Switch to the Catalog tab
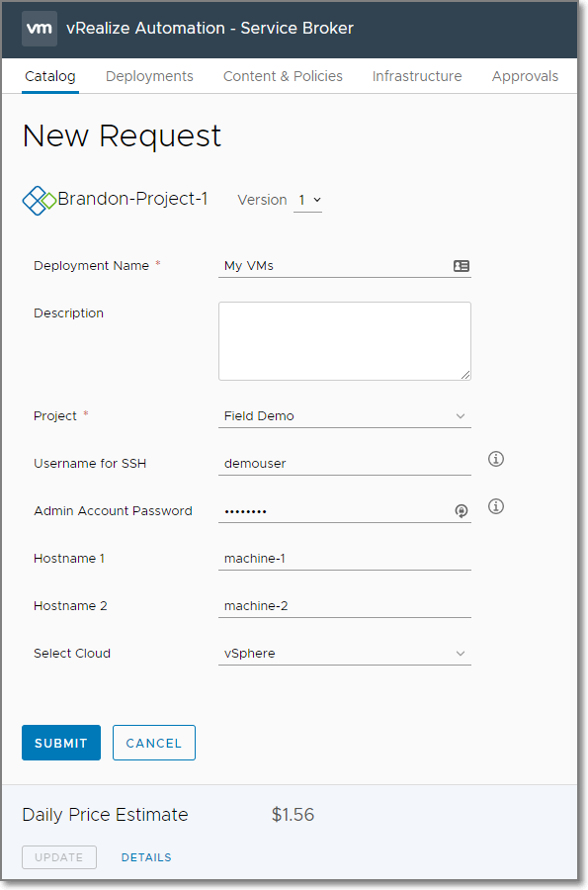This screenshot has width=588, height=890. (49, 76)
